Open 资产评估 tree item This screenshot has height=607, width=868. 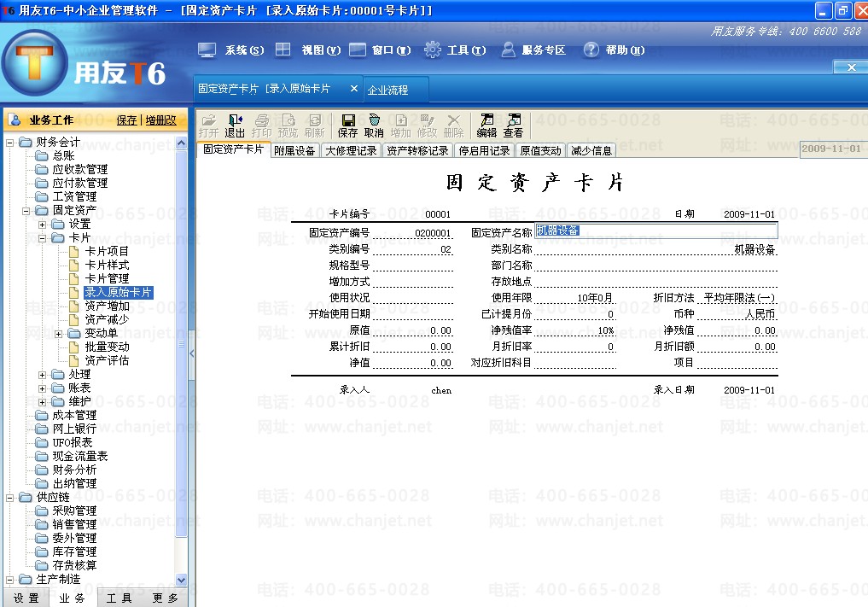coord(107,360)
